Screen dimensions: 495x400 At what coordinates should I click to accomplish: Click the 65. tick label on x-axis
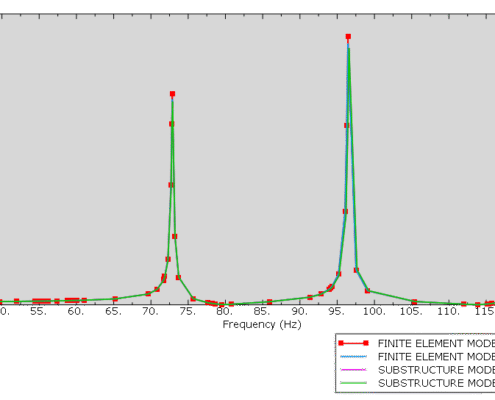click(113, 312)
